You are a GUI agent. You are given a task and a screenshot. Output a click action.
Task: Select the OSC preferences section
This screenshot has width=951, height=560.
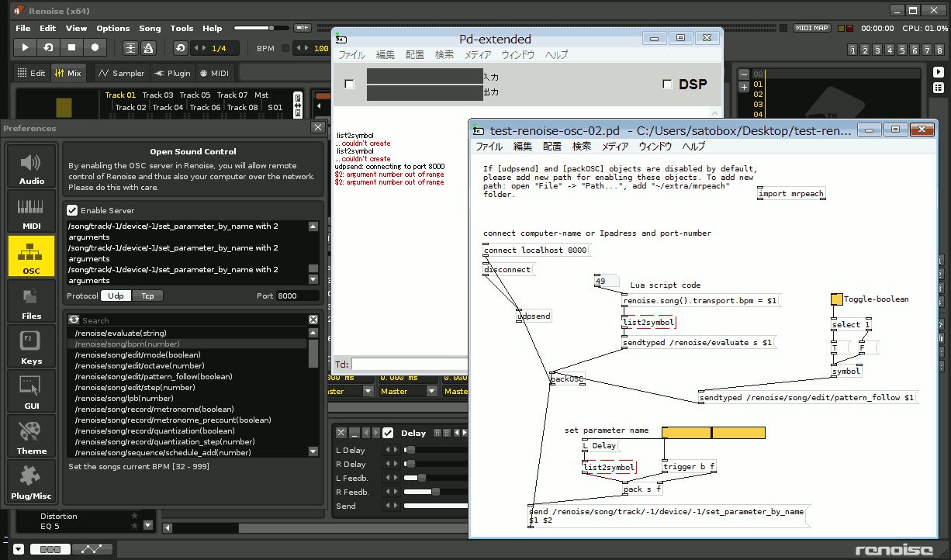click(x=31, y=257)
